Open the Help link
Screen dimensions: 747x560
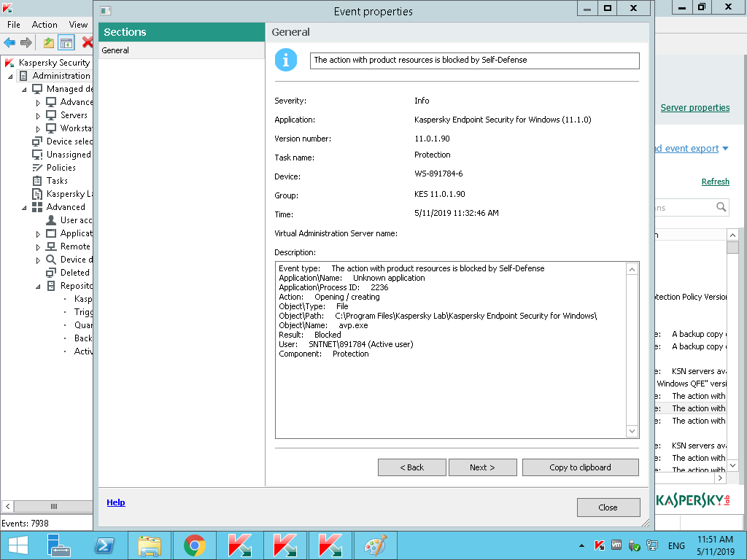115,502
